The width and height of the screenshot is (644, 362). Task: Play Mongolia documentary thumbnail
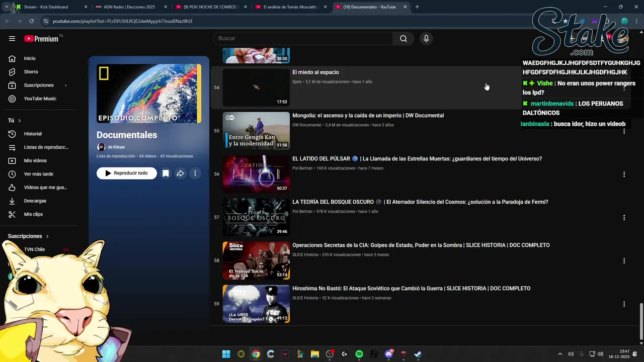pos(256,131)
